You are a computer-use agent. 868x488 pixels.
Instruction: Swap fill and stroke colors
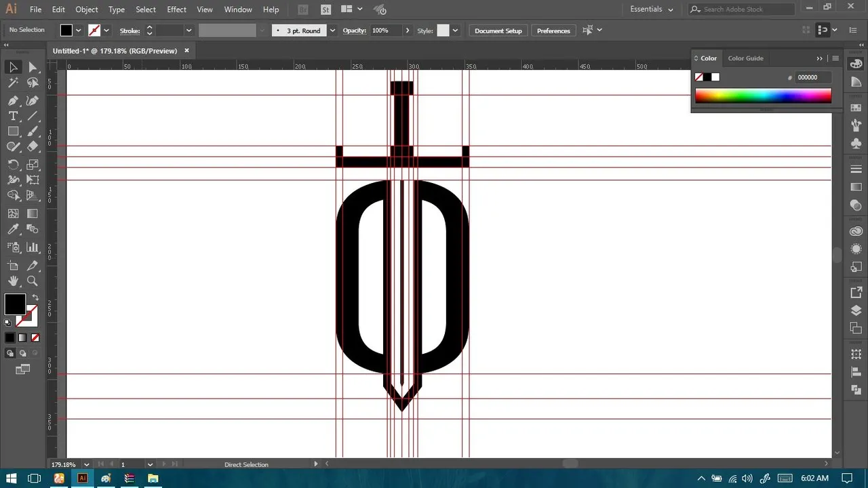tap(35, 298)
